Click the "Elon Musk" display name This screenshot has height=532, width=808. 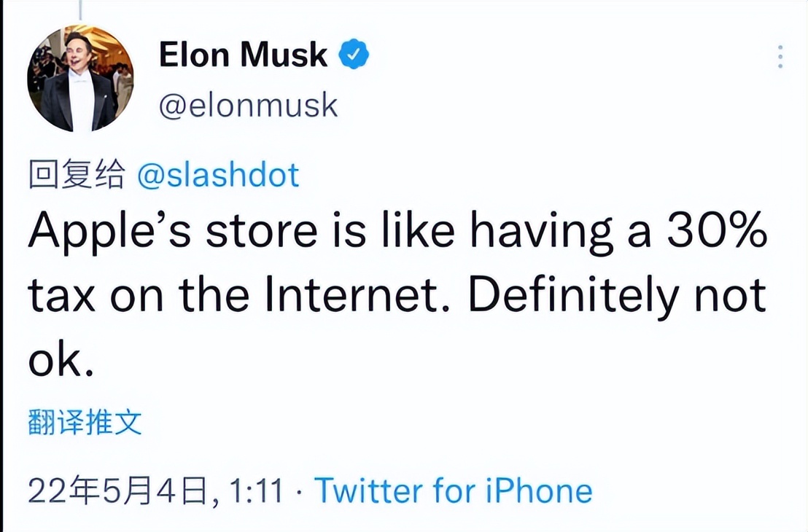pos(244,55)
